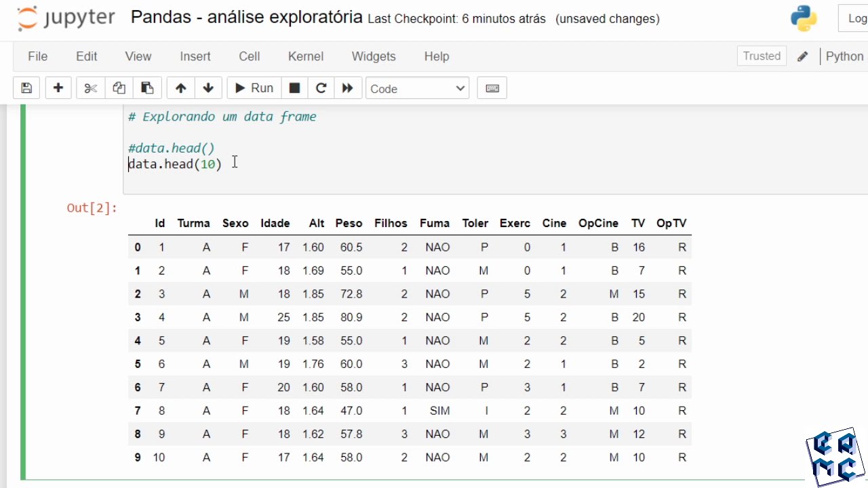Viewport: 868px width, 488px height.
Task: Click the Alt value 1.76
Action: [313, 364]
